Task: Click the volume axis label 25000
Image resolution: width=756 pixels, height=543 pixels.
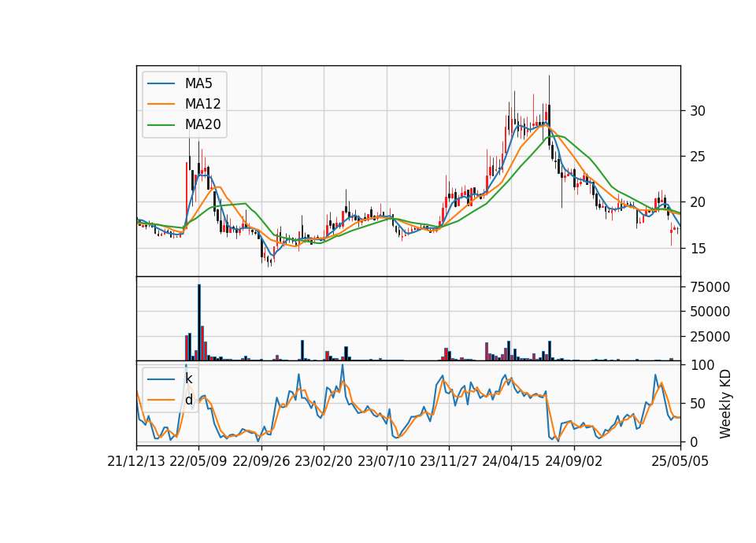Action: (x=710, y=337)
